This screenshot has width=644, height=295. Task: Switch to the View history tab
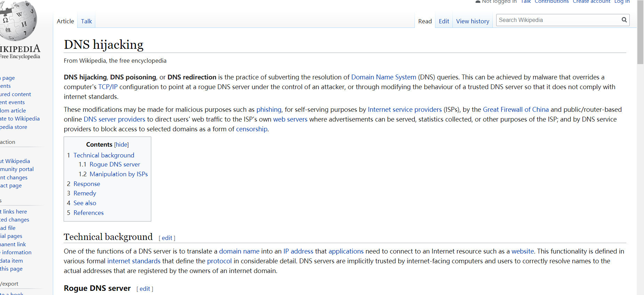(x=473, y=21)
